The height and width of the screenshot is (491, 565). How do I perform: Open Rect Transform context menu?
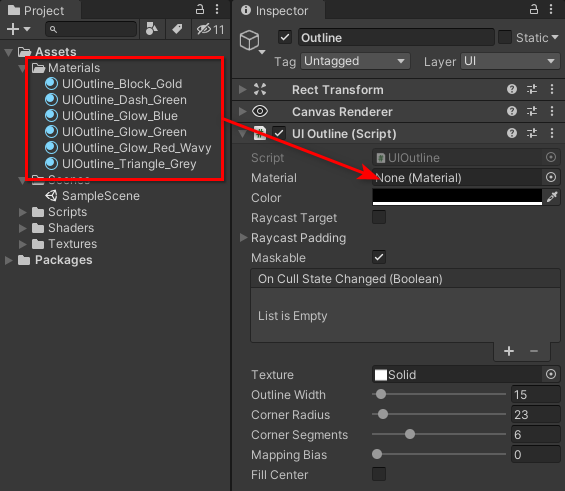tap(552, 89)
